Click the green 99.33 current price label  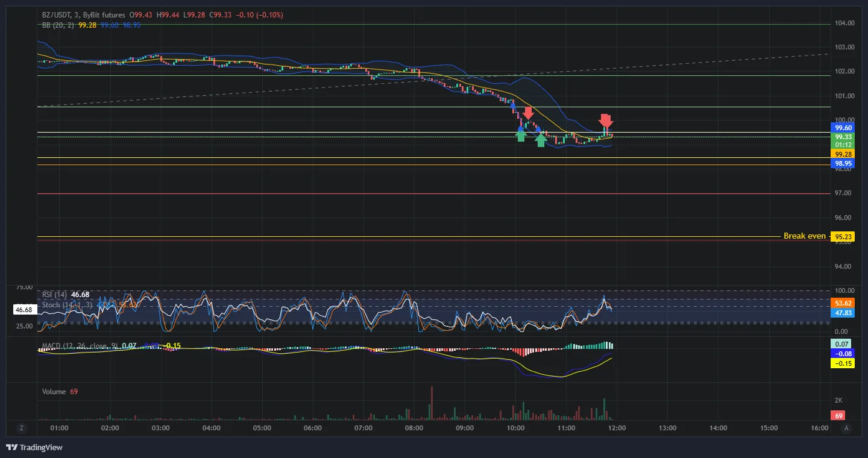click(842, 137)
